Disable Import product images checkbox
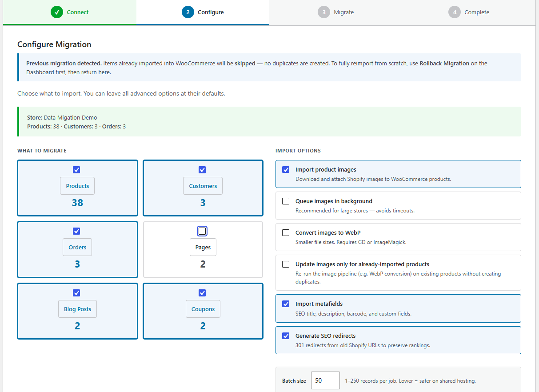This screenshot has height=392, width=539. [x=286, y=170]
